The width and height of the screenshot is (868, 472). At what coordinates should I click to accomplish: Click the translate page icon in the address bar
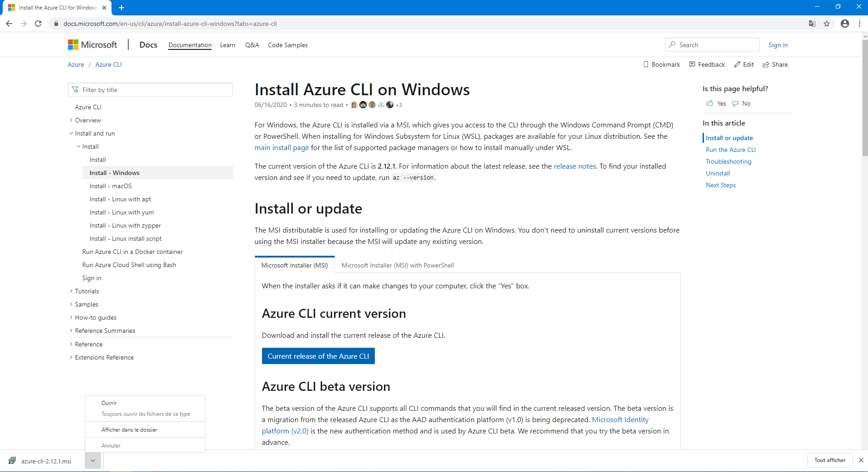(x=812, y=24)
